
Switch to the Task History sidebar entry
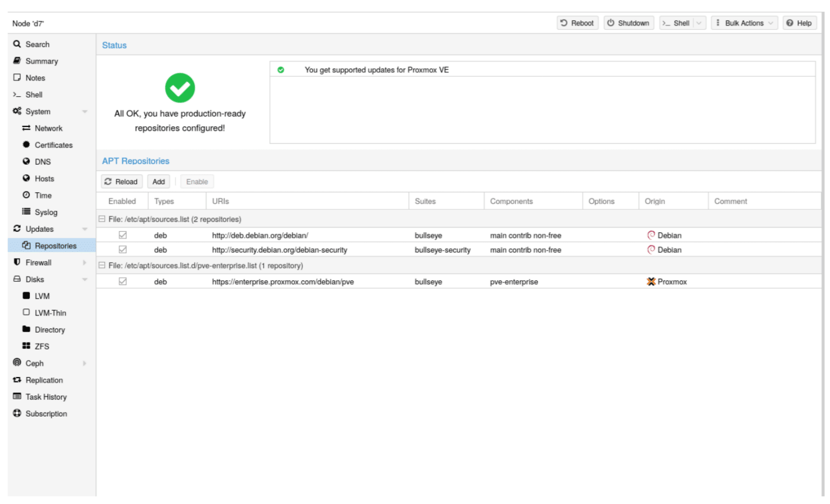coord(47,397)
